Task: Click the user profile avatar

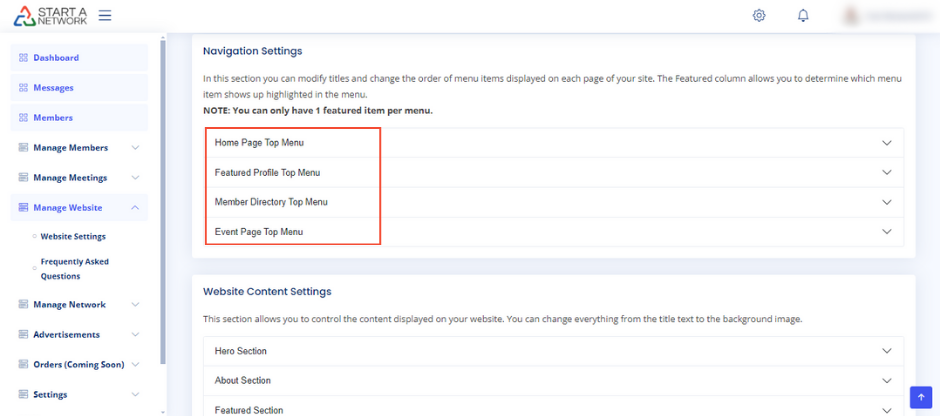Action: coord(853,15)
